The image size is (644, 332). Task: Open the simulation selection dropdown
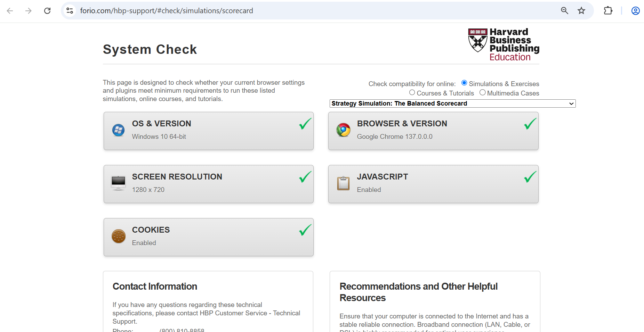[x=452, y=103]
